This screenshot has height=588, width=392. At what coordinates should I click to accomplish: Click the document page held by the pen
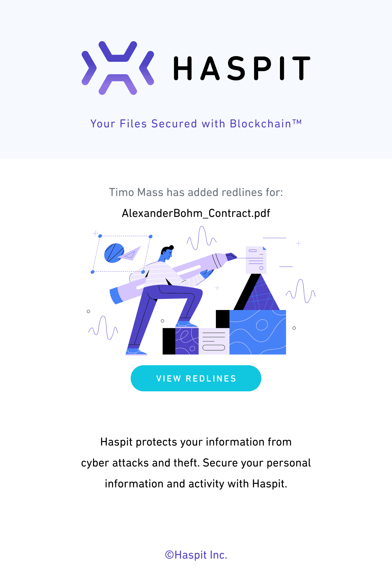point(255,260)
